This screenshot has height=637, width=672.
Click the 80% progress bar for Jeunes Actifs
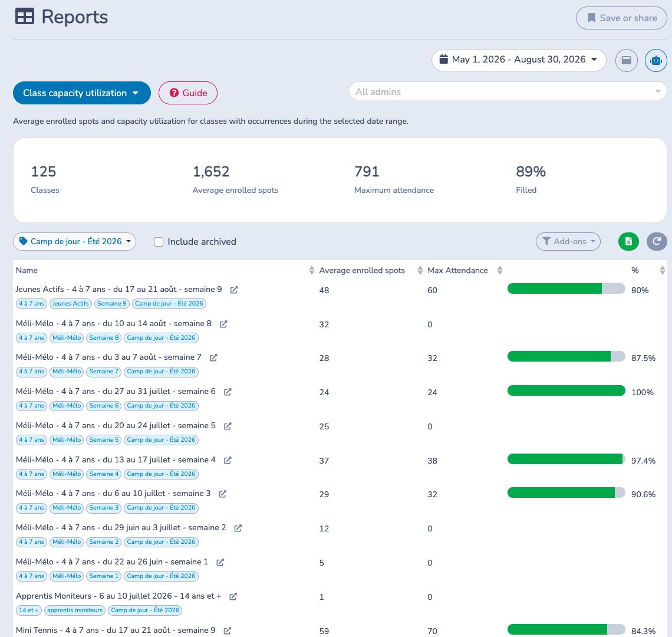(566, 288)
